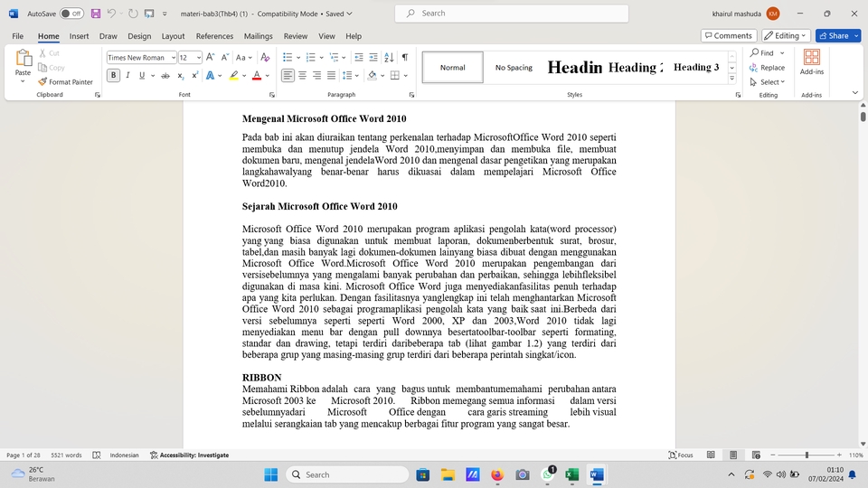868x488 pixels.
Task: Decrease paragraph indent
Action: (x=359, y=58)
